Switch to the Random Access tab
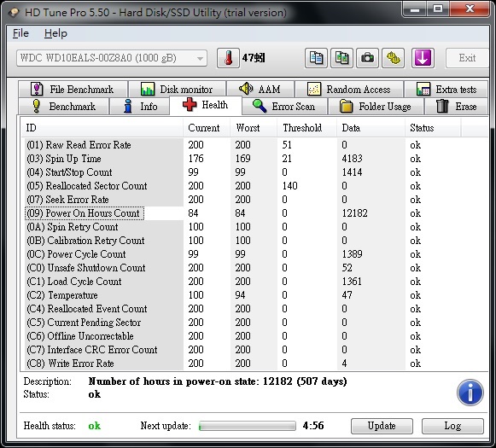The width and height of the screenshot is (496, 448). point(349,89)
